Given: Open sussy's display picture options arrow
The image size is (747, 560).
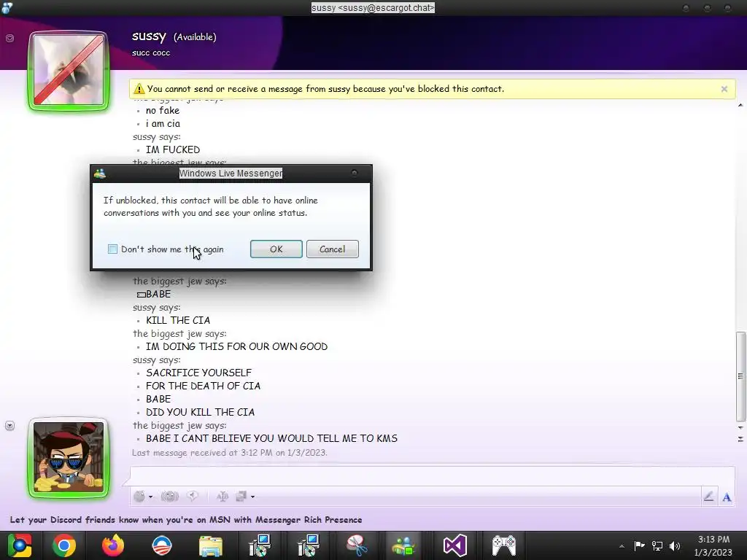Looking at the screenshot, I should pos(9,38).
